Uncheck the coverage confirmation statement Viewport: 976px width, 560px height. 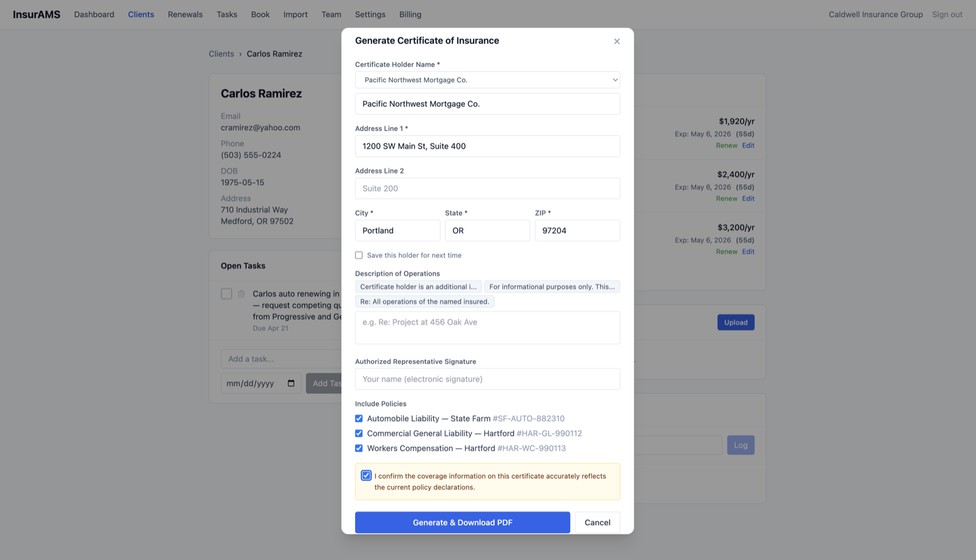point(366,475)
